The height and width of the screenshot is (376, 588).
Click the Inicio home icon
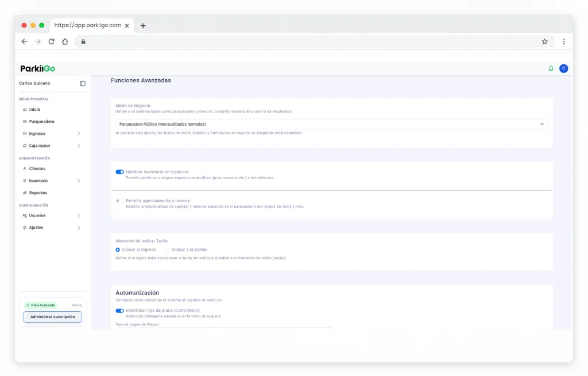click(x=25, y=110)
